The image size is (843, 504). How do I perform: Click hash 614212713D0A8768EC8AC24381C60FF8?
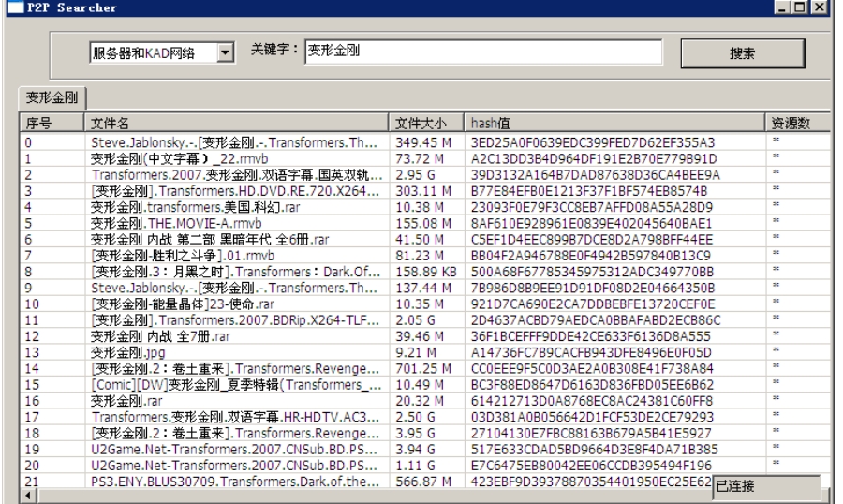point(592,401)
